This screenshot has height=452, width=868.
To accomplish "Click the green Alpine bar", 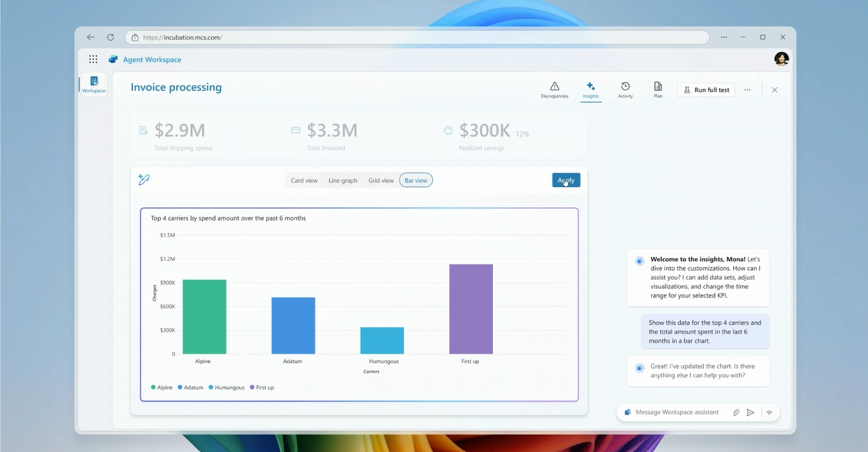I will coord(204,316).
